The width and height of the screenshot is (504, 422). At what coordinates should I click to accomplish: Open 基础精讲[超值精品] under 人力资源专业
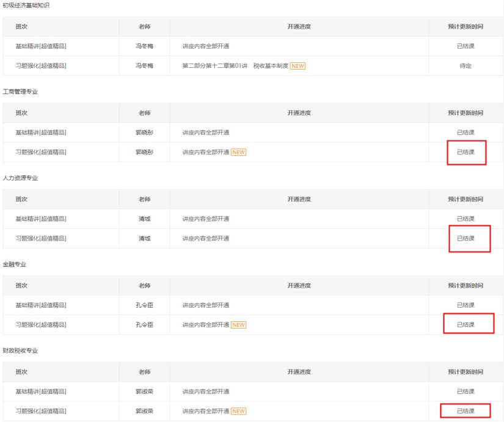tap(41, 219)
